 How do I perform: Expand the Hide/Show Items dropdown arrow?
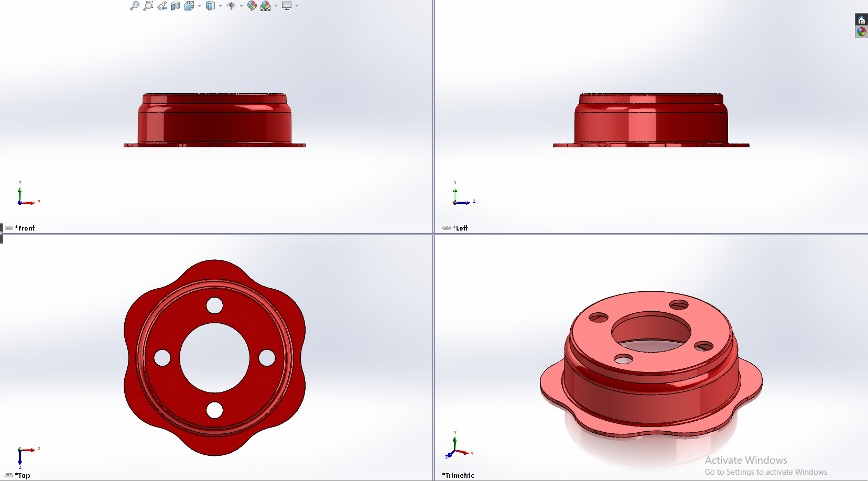(241, 6)
